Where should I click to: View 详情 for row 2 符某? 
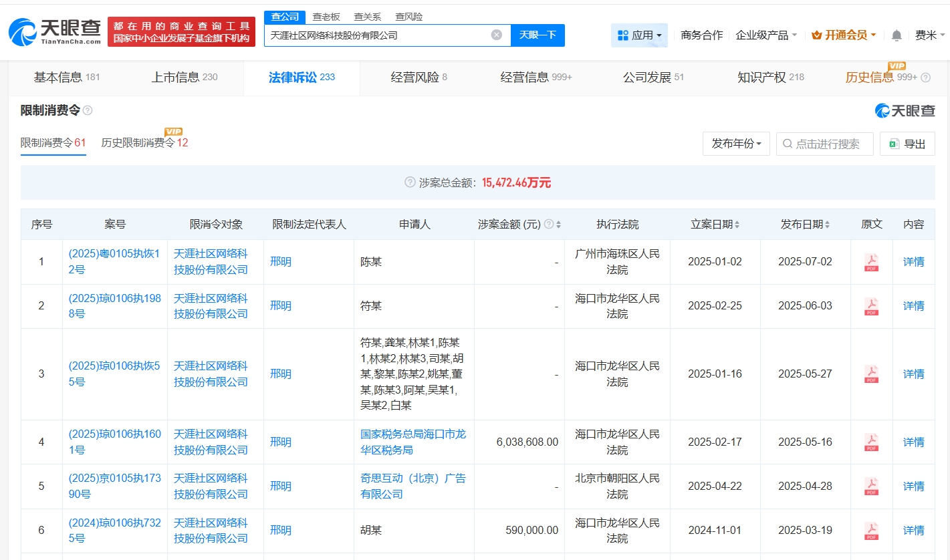(913, 306)
